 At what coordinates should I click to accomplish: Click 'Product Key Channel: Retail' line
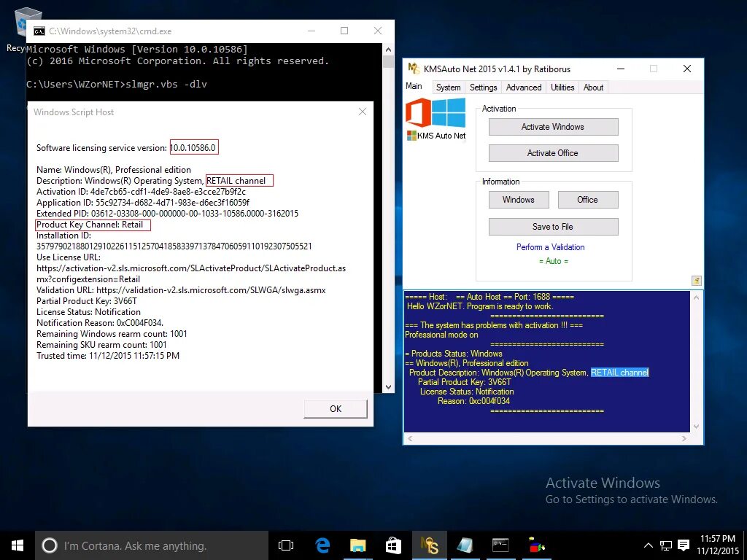point(90,225)
